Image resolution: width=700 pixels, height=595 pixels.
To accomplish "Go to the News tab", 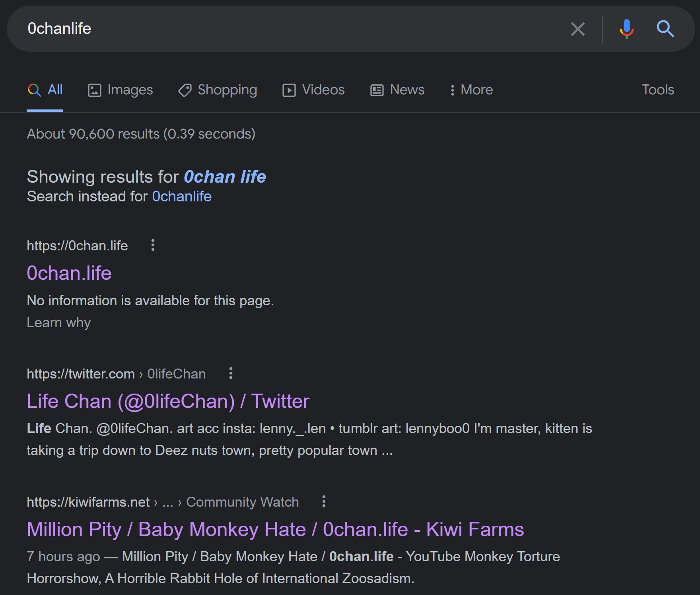I will tap(397, 90).
